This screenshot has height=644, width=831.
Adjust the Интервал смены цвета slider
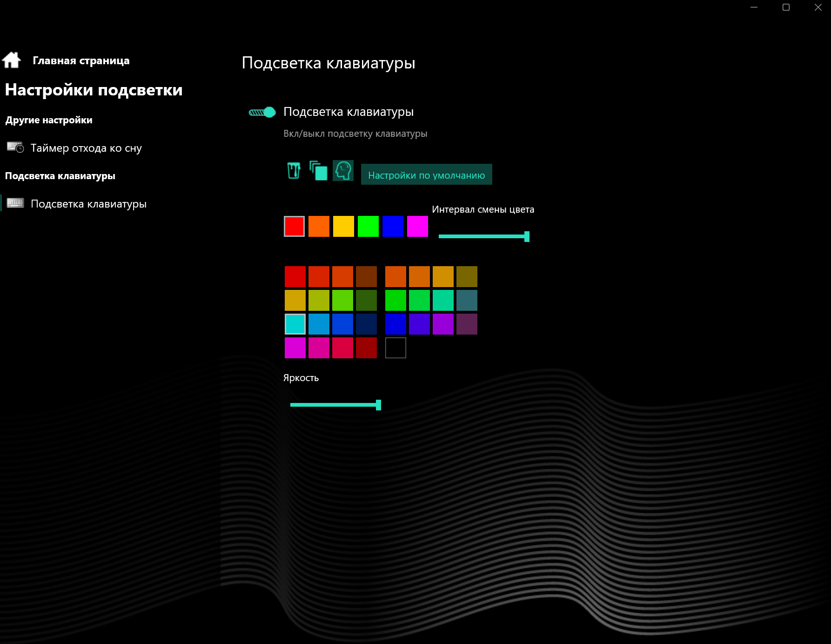coord(484,236)
